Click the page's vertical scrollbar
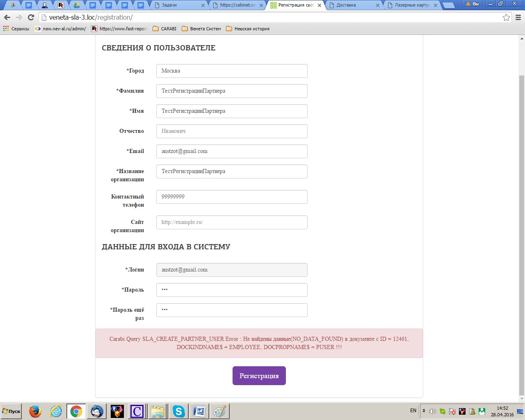This screenshot has width=525, height=420. coord(522,234)
